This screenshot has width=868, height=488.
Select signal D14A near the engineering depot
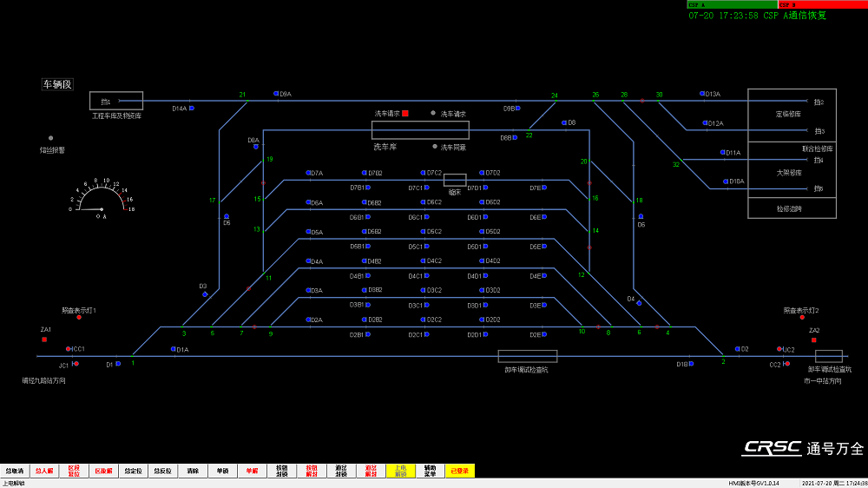click(x=192, y=108)
